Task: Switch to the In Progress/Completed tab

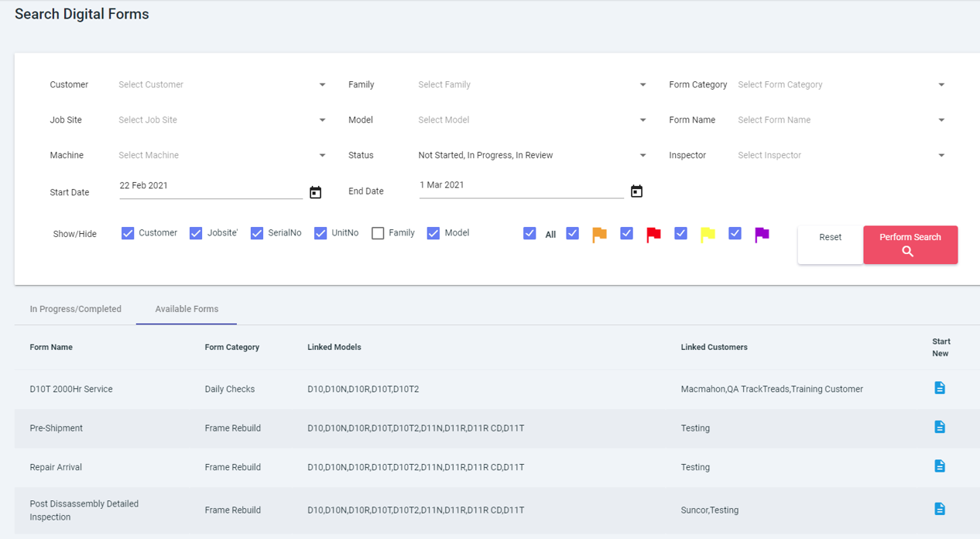Action: [75, 308]
